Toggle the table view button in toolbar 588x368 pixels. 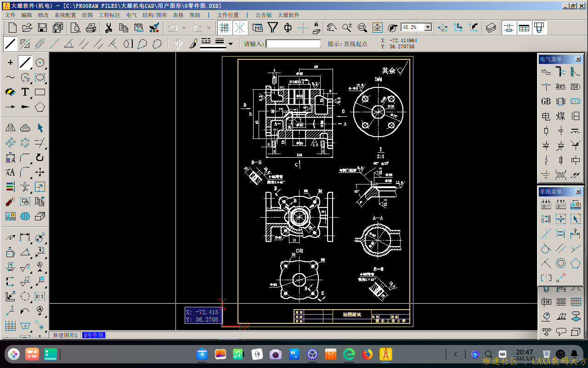pyautogui.click(x=524, y=28)
